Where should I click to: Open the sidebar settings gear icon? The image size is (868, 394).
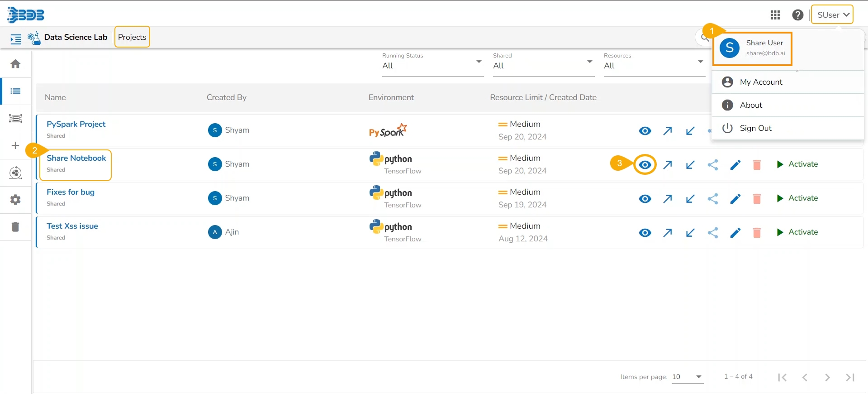15,200
